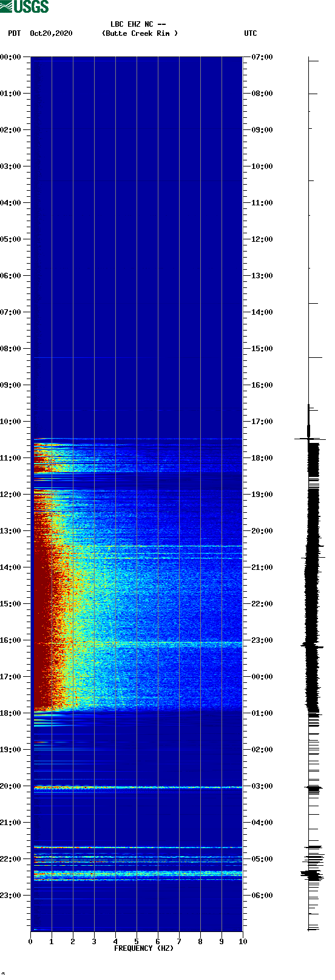Click the 23:00 PDT time label
This screenshot has height=980, width=335.
(x=11, y=896)
